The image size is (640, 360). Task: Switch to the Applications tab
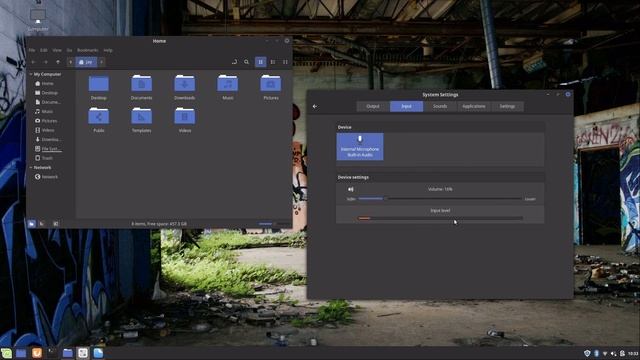click(x=474, y=106)
